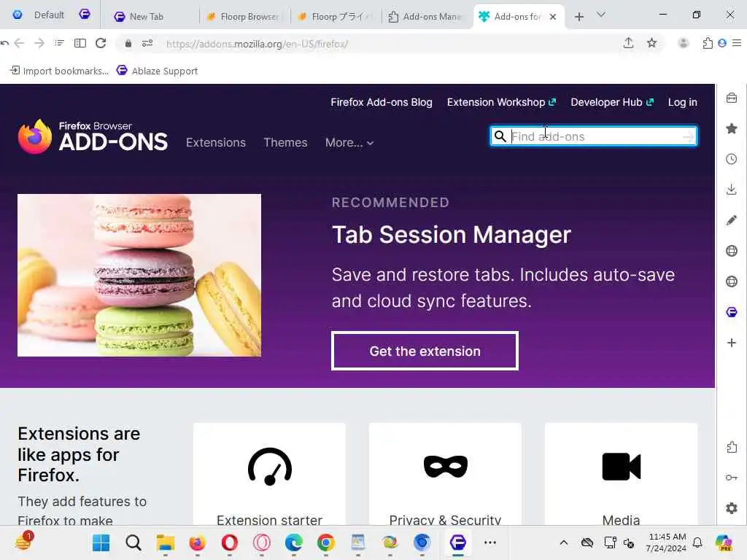Open sidebar history clock panel

732,159
